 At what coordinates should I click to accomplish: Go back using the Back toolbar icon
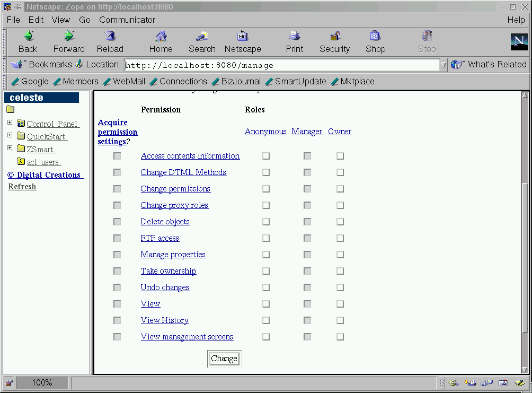28,41
